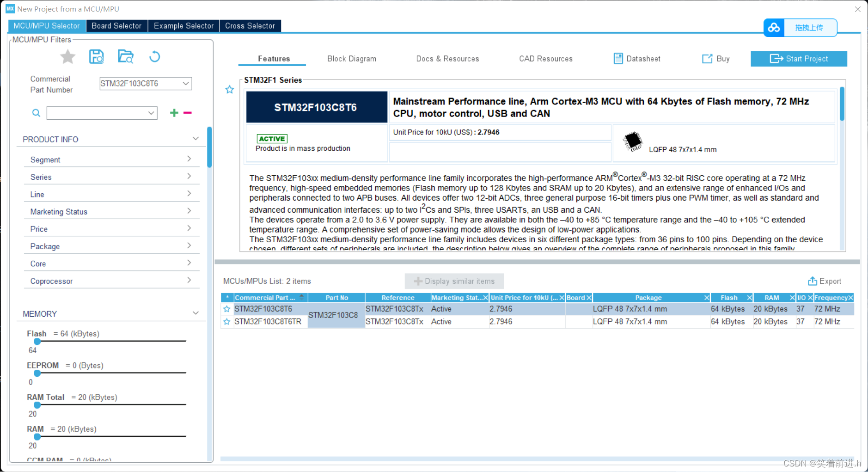Remove RAM column X icon
The image size is (868, 472).
point(792,298)
